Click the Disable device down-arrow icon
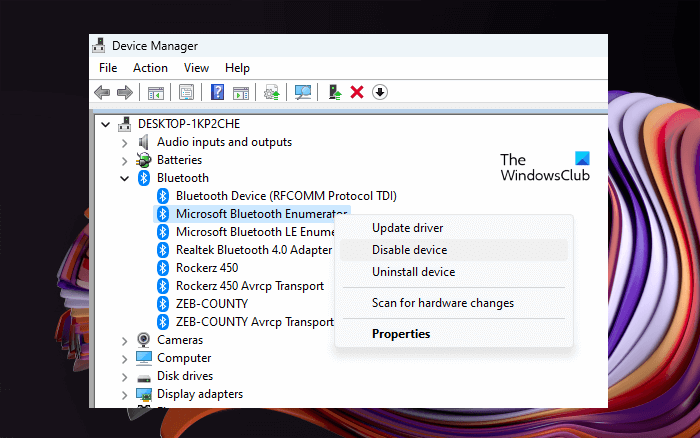Screen dimensions: 700x438 (380, 92)
